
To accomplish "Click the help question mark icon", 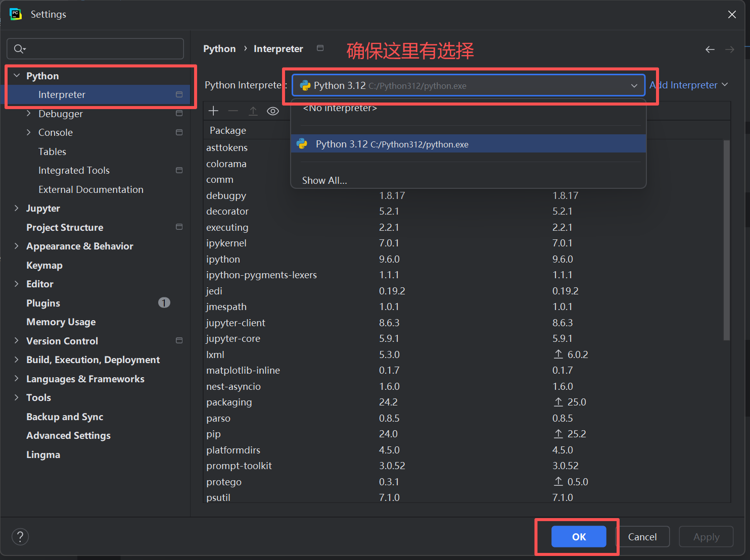I will 20,537.
